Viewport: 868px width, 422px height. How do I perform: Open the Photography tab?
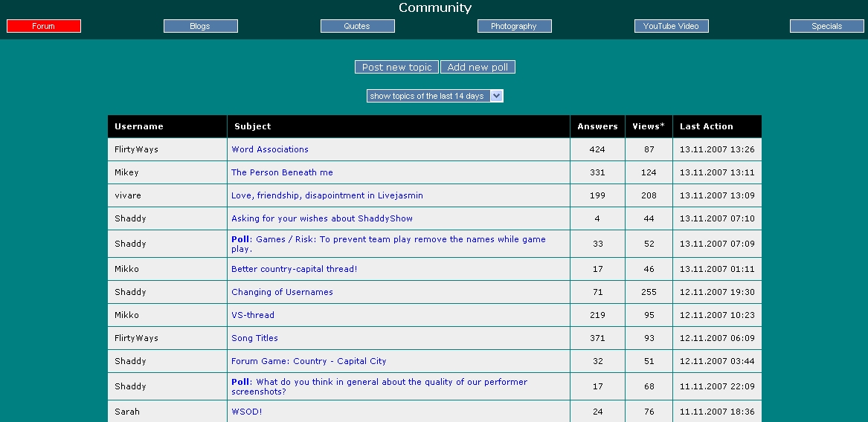click(514, 26)
